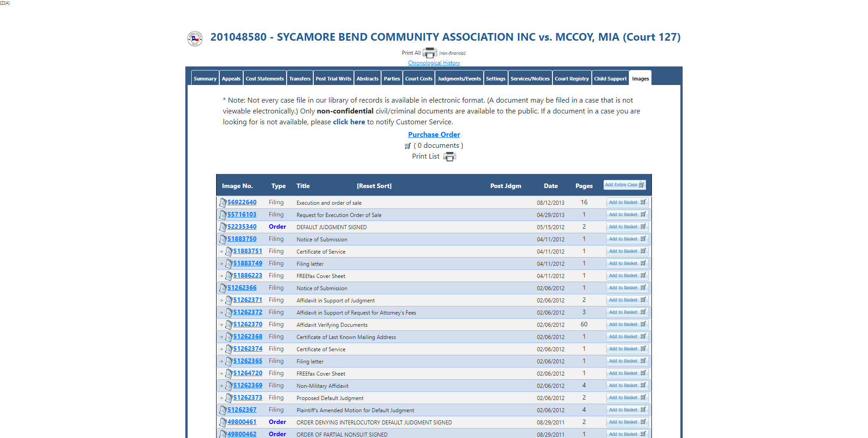Image resolution: width=868 pixels, height=438 pixels.
Task: Click the shopping cart icon beside 0 documents
Action: click(x=408, y=146)
